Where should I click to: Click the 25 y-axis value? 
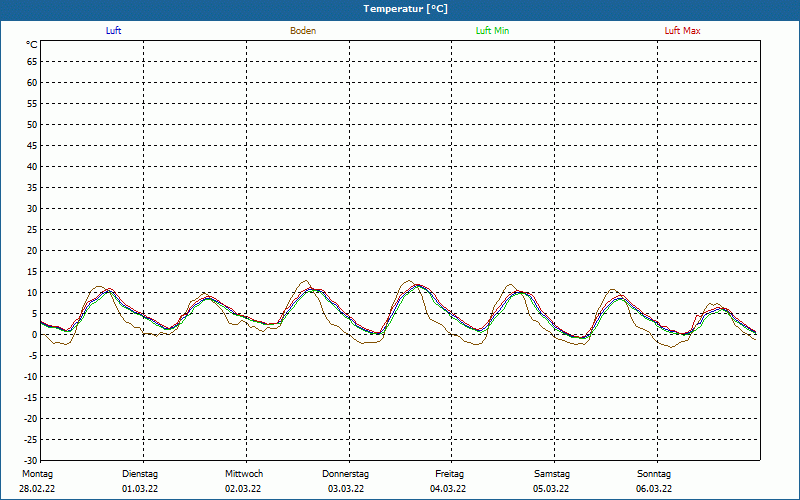32,230
